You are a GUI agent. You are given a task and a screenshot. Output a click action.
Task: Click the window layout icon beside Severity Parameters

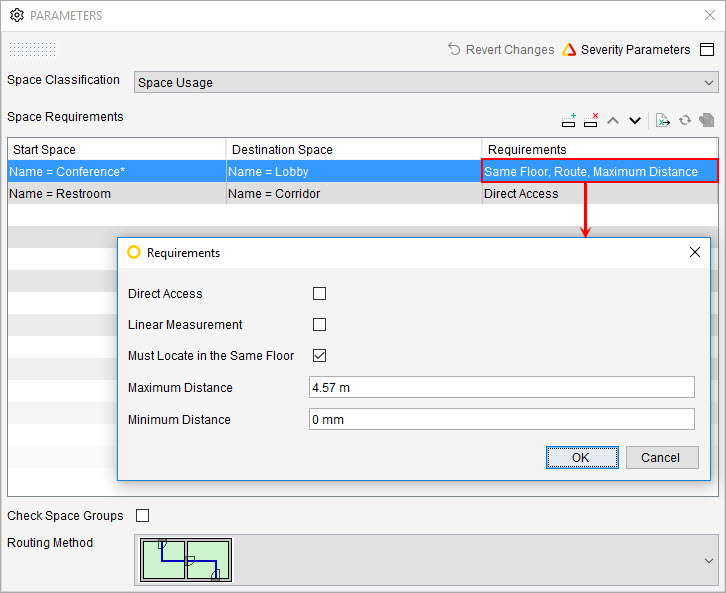tap(707, 49)
